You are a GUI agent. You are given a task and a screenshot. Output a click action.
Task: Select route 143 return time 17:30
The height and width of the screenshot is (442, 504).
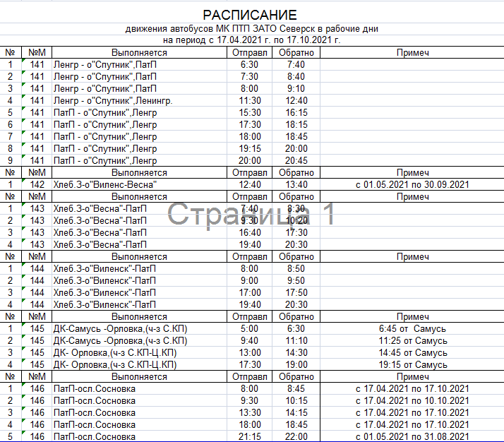tap(296, 232)
